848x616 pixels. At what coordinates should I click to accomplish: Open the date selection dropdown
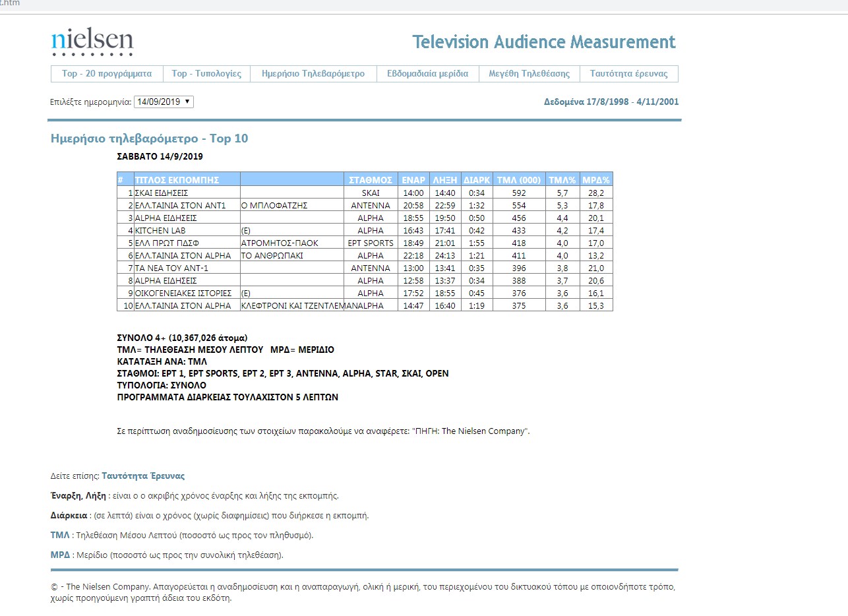pos(164,102)
